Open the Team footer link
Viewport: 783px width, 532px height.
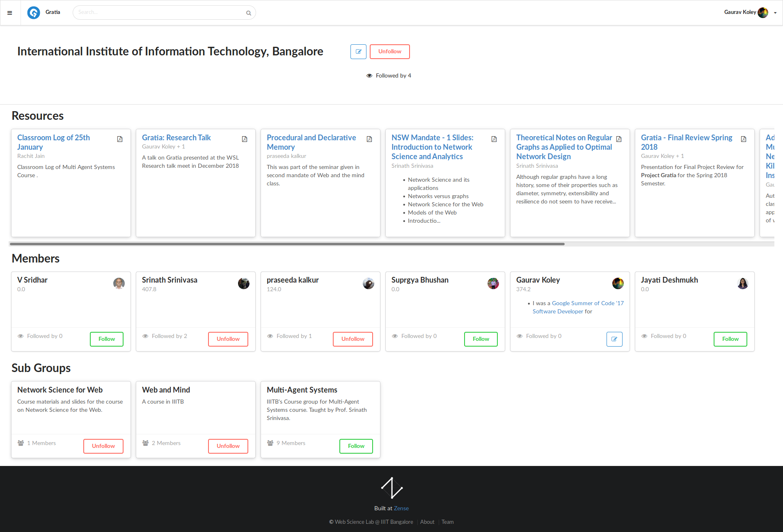[x=448, y=522]
